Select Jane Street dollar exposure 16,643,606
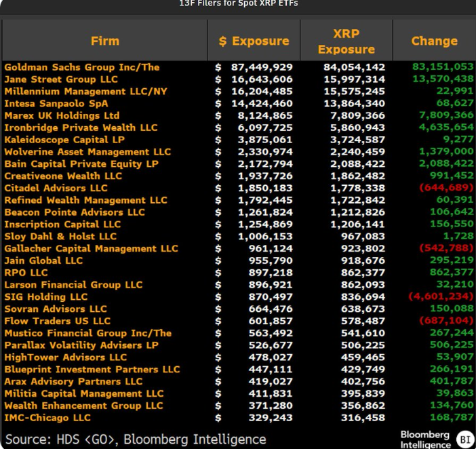 pyautogui.click(x=262, y=79)
